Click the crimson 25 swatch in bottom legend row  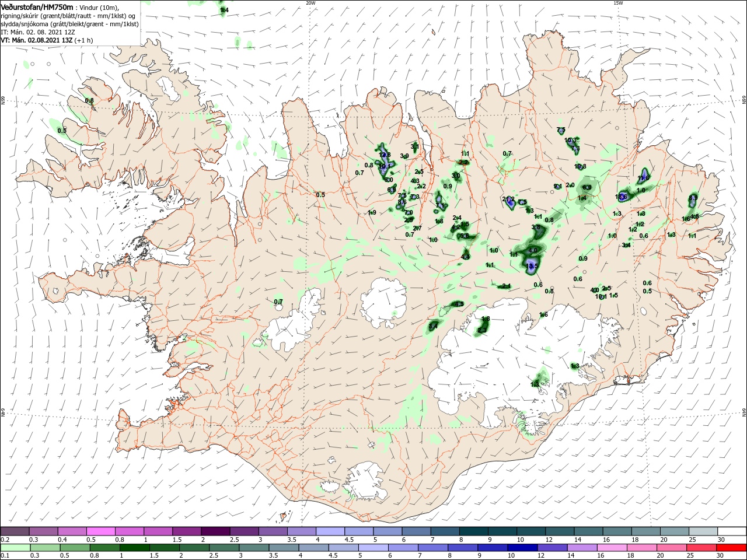point(703,548)
